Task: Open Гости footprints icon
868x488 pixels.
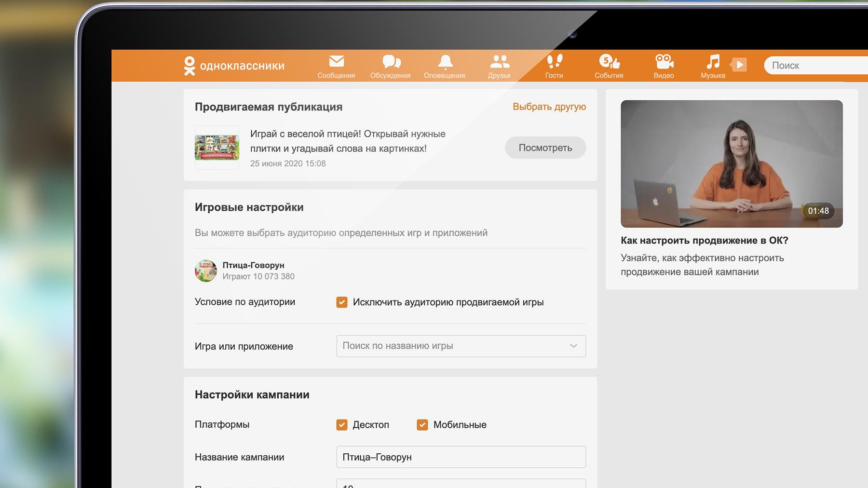Action: click(x=554, y=61)
